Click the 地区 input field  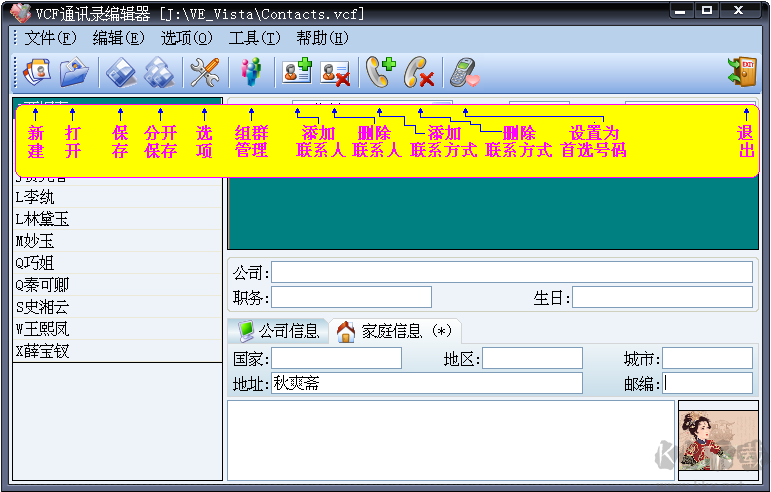(x=533, y=358)
